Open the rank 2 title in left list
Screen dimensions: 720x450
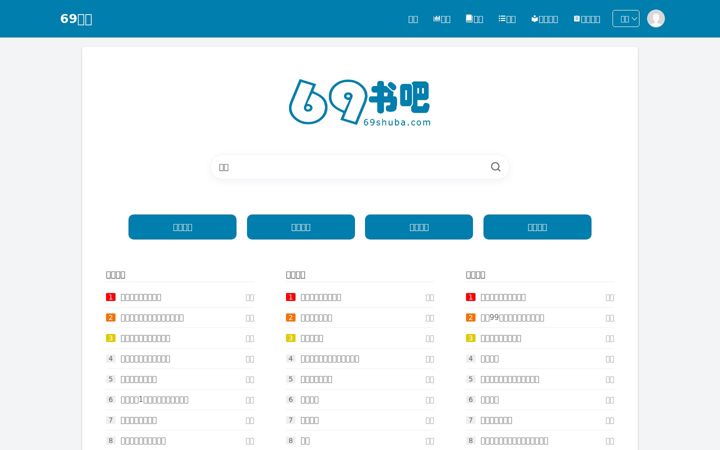click(152, 318)
